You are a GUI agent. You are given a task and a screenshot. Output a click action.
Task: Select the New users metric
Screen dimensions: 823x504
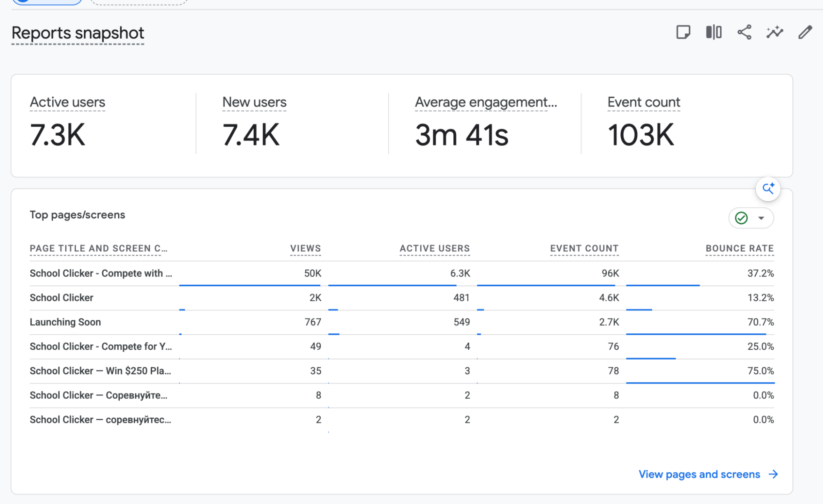click(254, 102)
